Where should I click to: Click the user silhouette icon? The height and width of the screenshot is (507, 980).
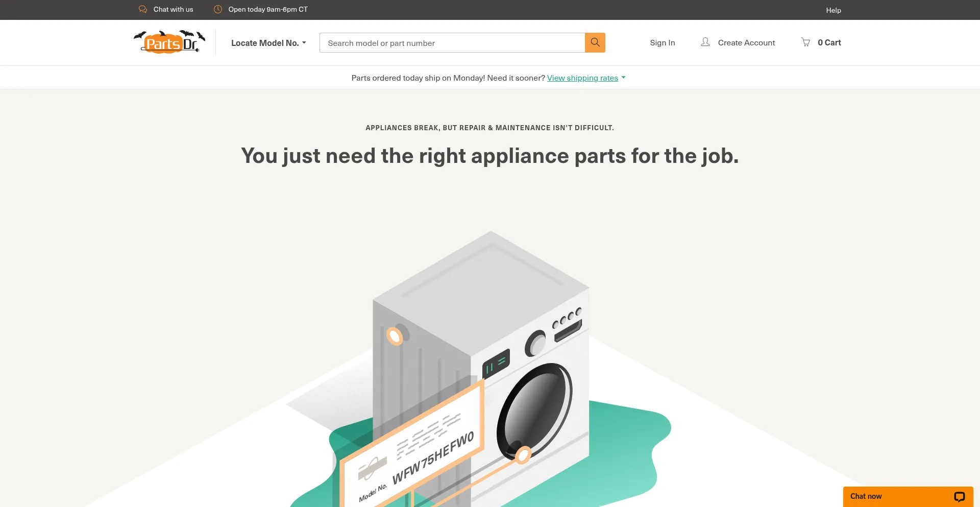pos(705,42)
